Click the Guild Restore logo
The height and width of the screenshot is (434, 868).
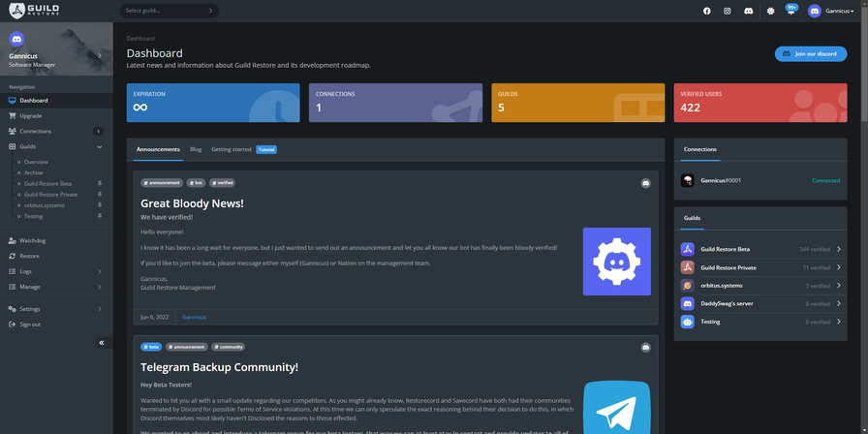(x=34, y=11)
